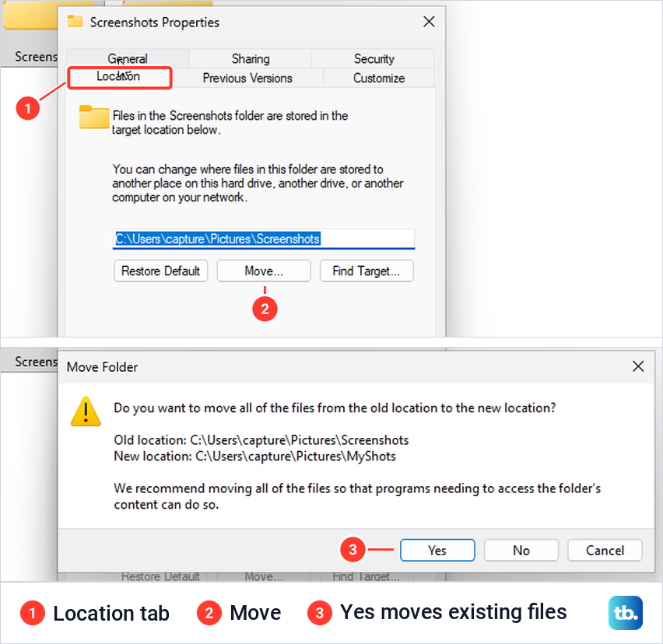Switch to the Customize tab
This screenshot has height=644, width=663.
[x=379, y=79]
